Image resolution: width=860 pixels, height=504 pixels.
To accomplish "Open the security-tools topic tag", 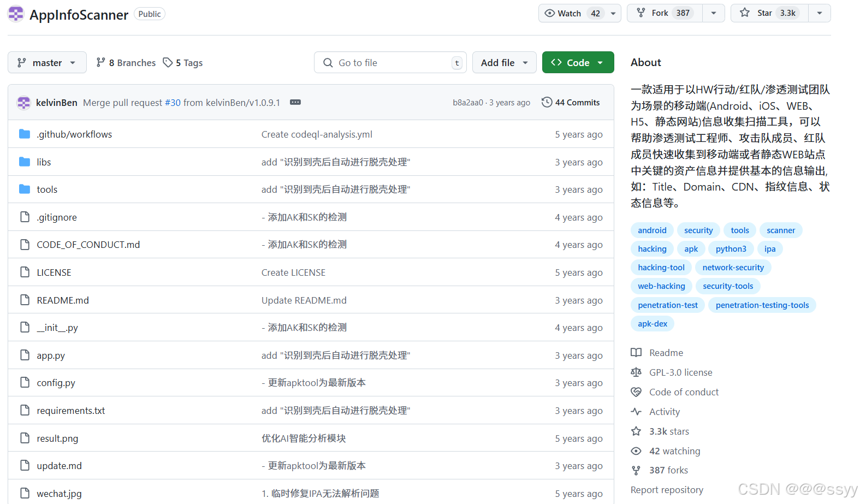I will [728, 286].
